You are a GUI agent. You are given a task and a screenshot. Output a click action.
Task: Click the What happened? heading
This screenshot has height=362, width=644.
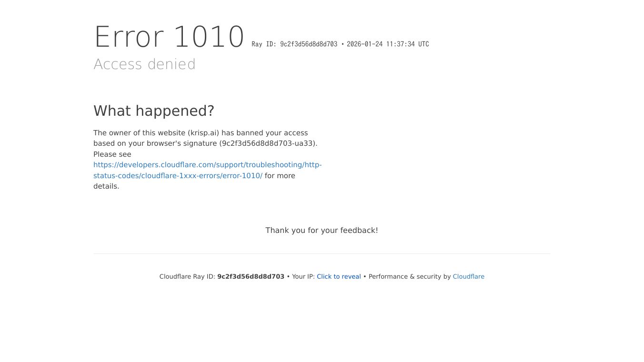(x=154, y=111)
